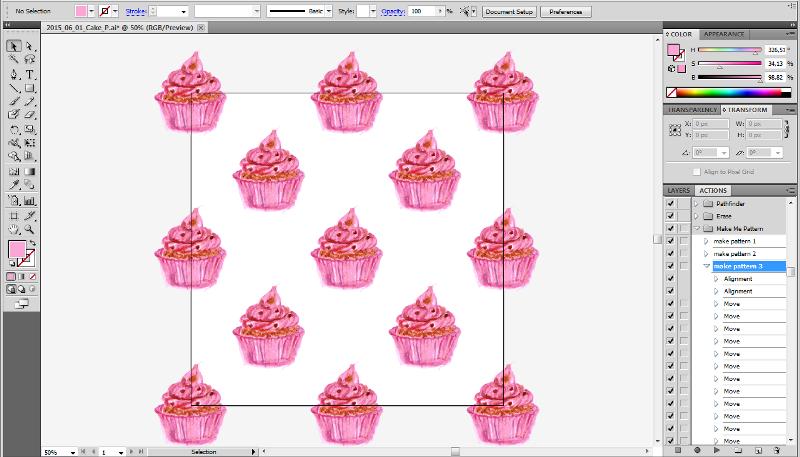
Task: Expand the Erase action set
Action: pos(696,216)
